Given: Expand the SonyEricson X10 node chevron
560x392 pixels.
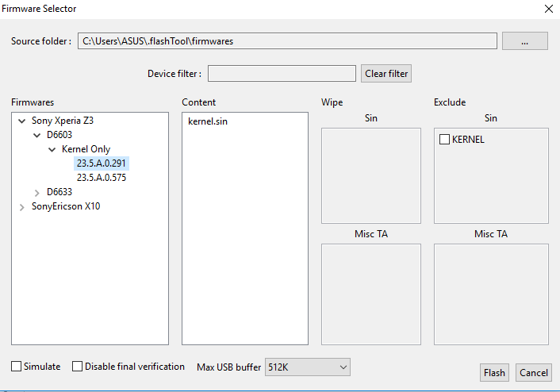Looking at the screenshot, I should click(x=21, y=207).
